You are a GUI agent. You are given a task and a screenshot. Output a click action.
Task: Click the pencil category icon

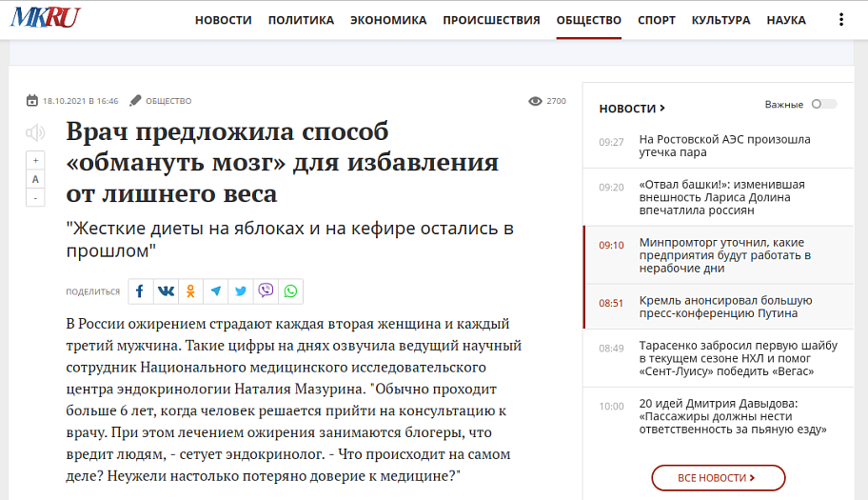click(x=135, y=101)
